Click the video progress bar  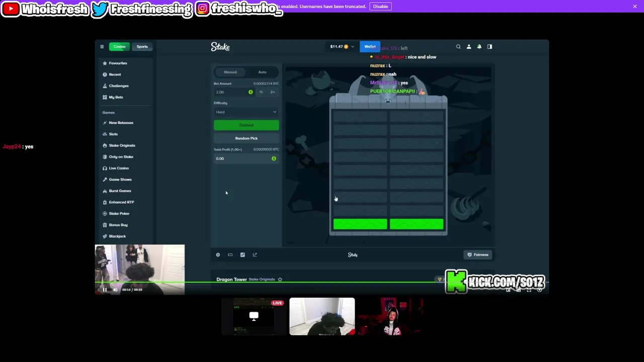pos(322,282)
